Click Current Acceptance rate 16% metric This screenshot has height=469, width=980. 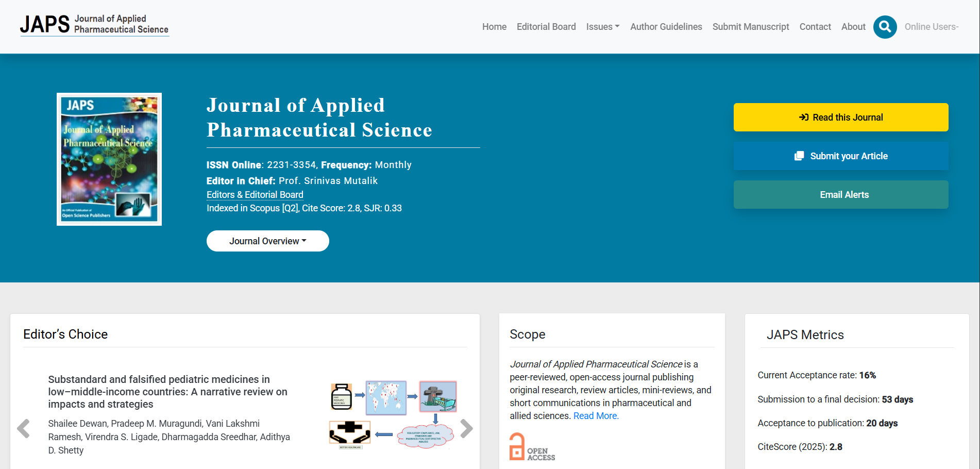[x=817, y=375]
